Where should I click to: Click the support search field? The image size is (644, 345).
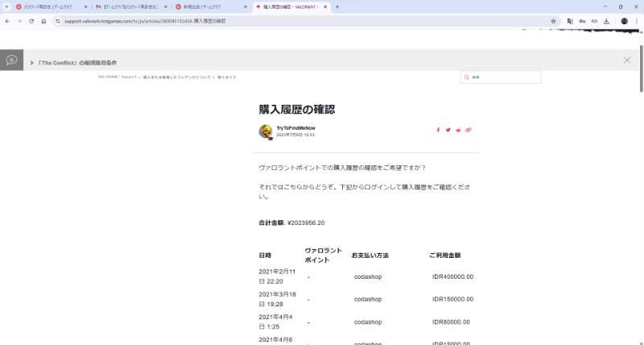coord(501,77)
